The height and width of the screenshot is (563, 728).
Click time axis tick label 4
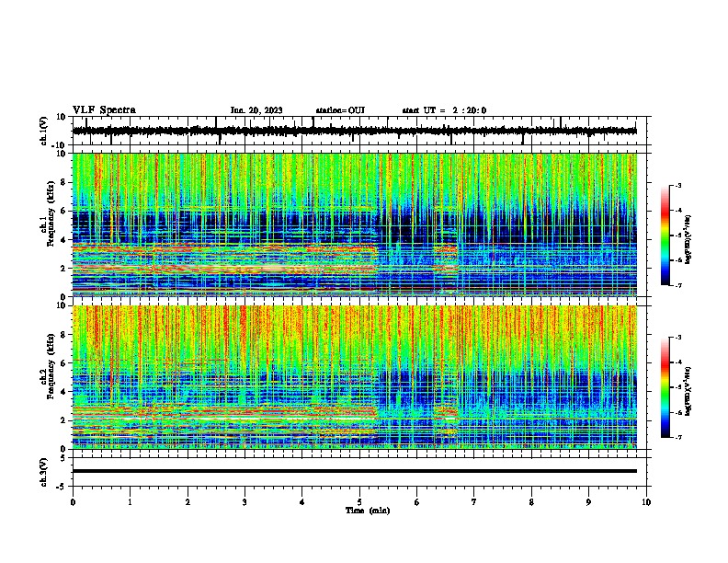click(302, 502)
